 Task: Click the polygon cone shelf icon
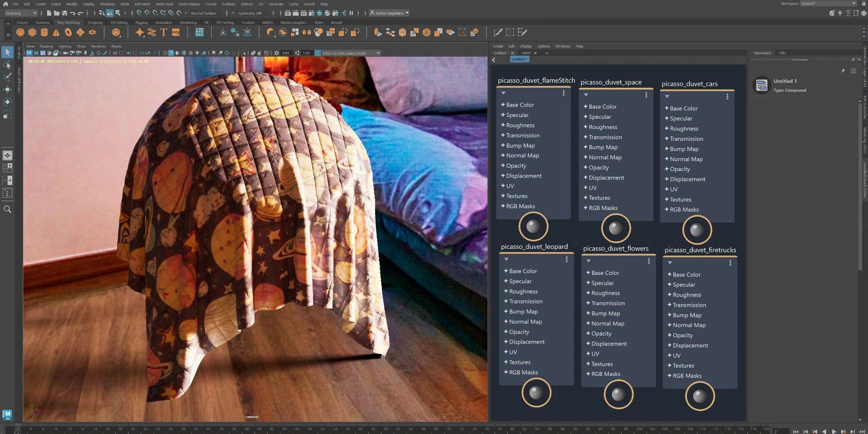[x=56, y=32]
